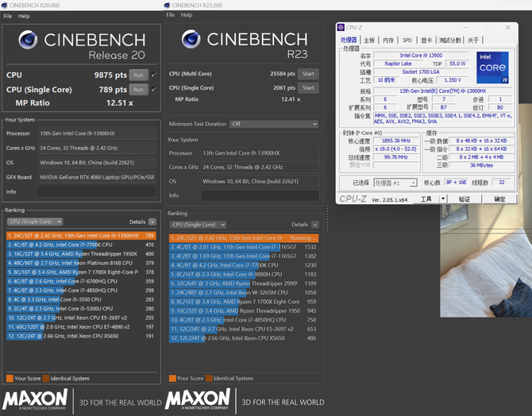Click the MAXON logo in the R20 window
Screen dimensions: 532x416
tap(35, 399)
